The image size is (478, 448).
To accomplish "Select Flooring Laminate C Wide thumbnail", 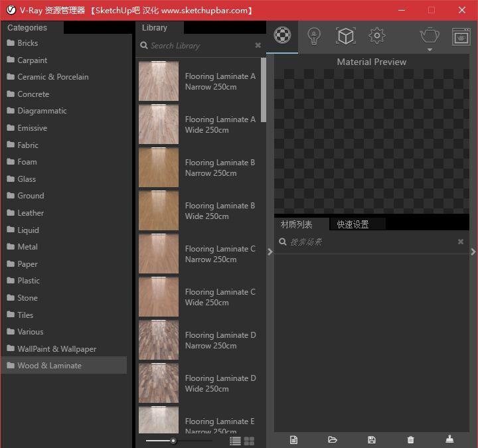I will (x=159, y=297).
